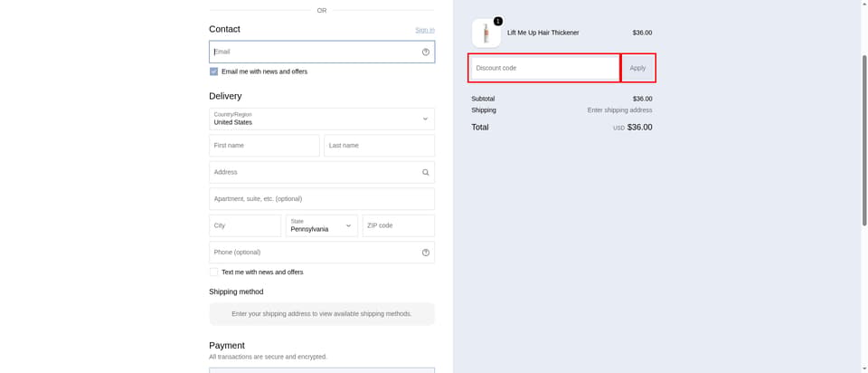
Task: Expand the State dropdown showing Pennsylvania
Action: [322, 225]
